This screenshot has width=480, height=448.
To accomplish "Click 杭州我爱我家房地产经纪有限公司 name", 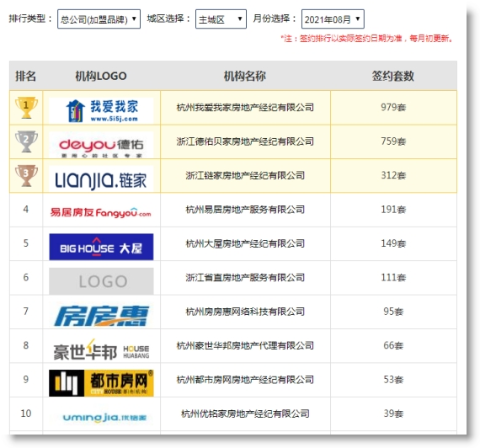I will click(245, 108).
